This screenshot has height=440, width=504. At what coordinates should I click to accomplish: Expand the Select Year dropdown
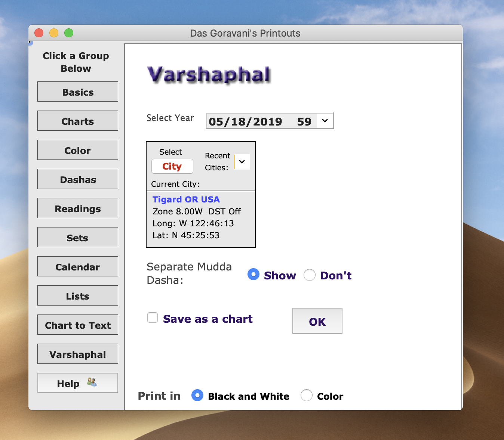pyautogui.click(x=325, y=121)
